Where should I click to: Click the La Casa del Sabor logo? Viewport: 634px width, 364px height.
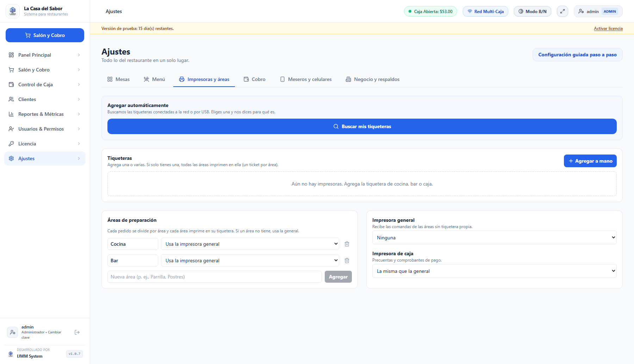click(x=13, y=11)
